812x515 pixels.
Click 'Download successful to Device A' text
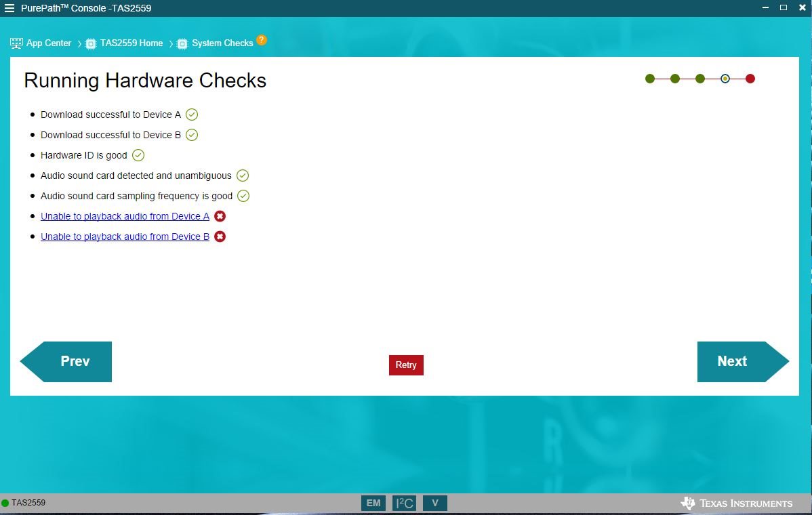pos(111,115)
